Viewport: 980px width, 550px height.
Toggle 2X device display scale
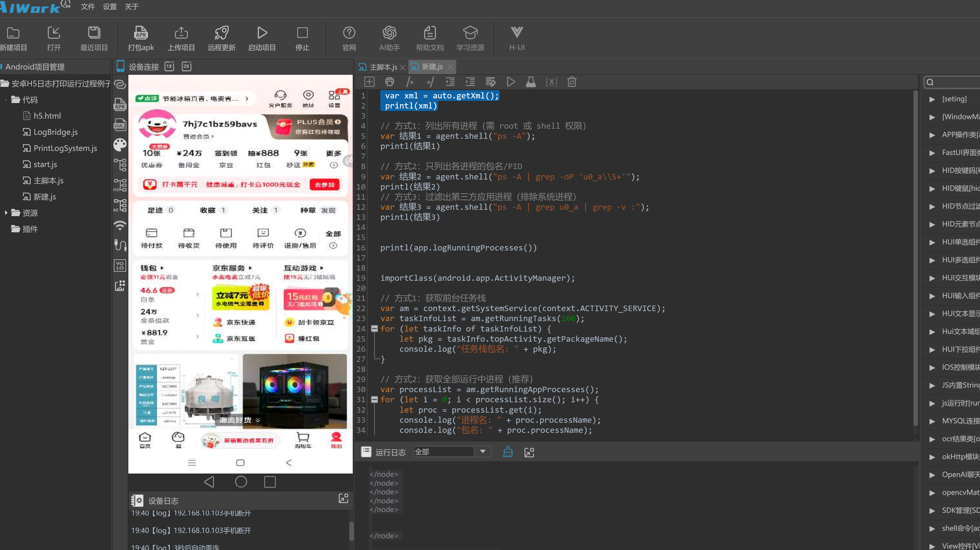point(186,67)
